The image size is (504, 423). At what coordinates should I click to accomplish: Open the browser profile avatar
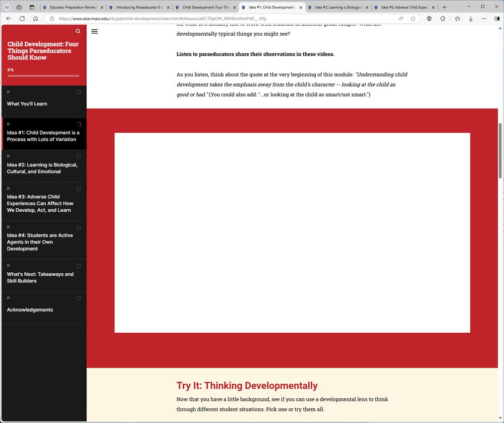click(x=7, y=7)
